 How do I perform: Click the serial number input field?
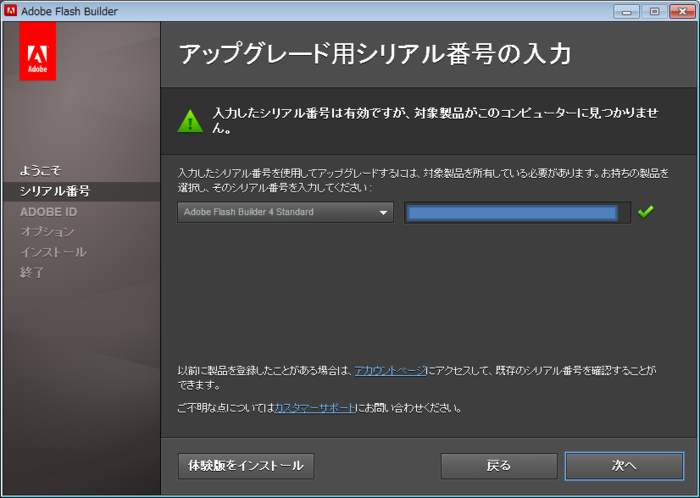pos(517,212)
